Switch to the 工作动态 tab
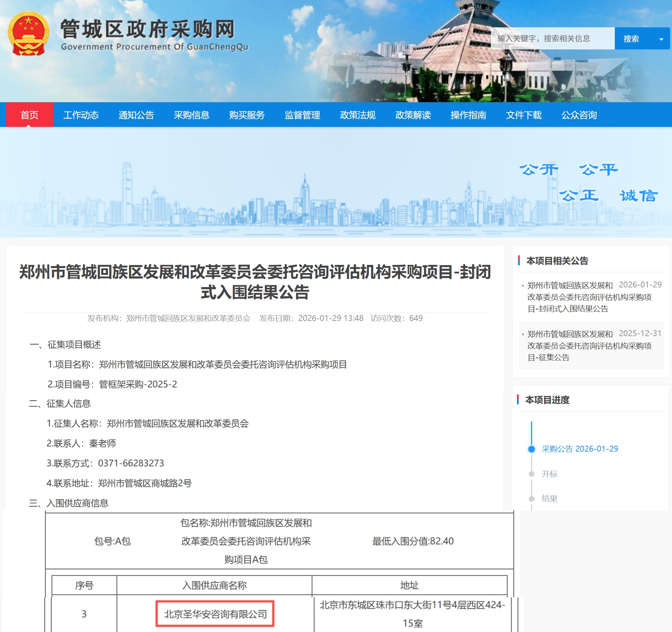 click(82, 115)
